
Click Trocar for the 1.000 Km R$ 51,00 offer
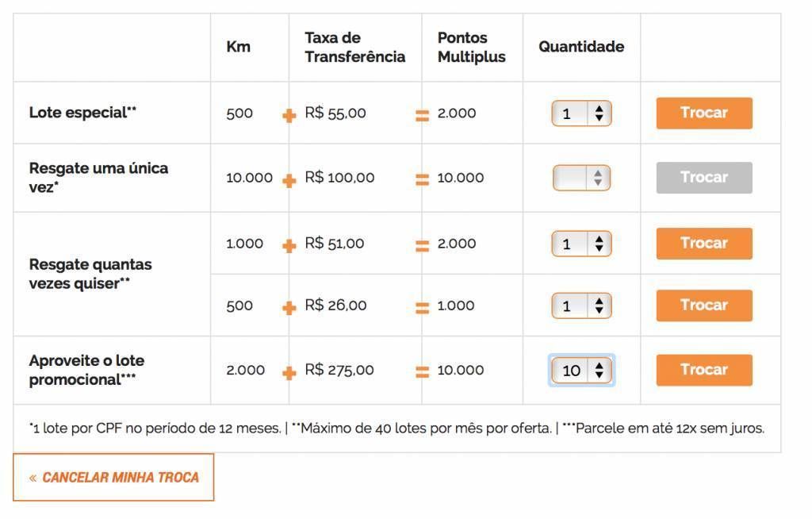[704, 243]
